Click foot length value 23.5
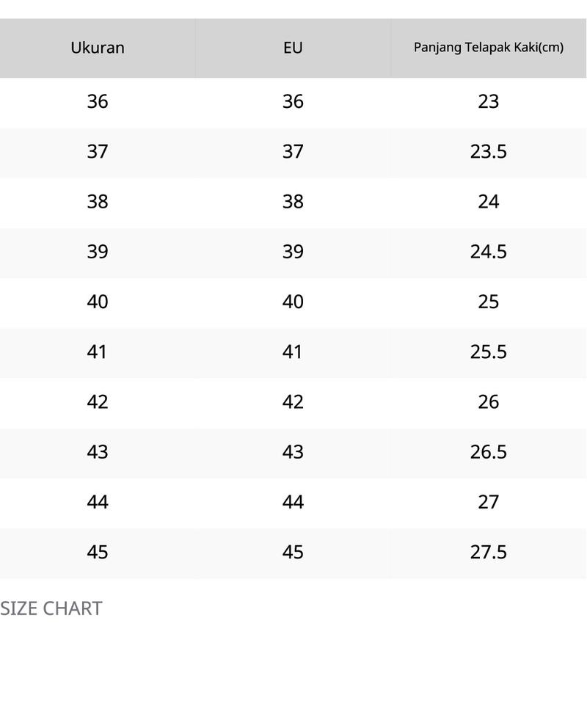Image resolution: width=587 pixels, height=728 pixels. pos(489,152)
